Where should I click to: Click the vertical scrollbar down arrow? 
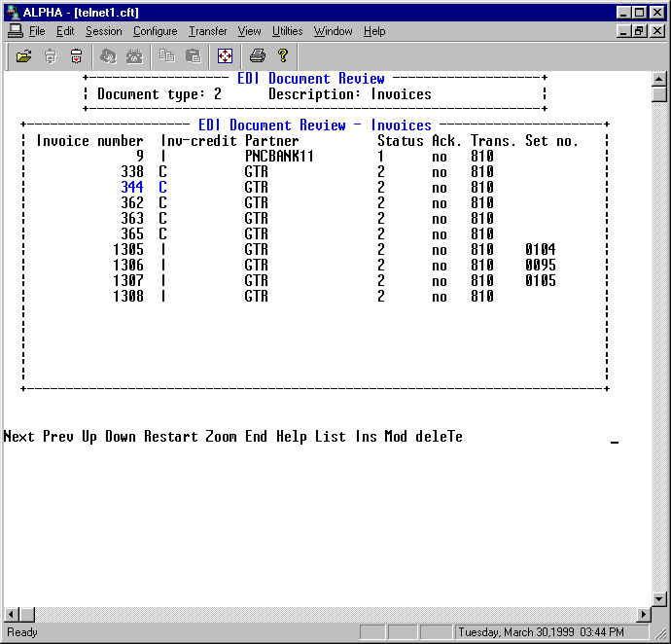[x=659, y=598]
